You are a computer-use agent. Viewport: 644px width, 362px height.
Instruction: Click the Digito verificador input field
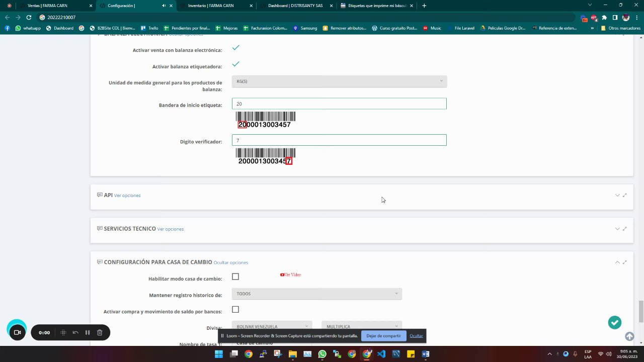coord(339,140)
